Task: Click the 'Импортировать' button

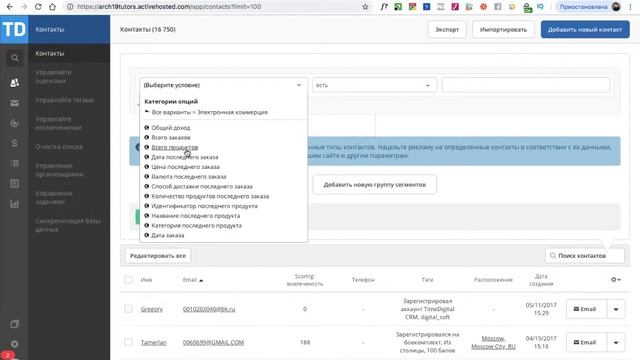Action: (503, 29)
